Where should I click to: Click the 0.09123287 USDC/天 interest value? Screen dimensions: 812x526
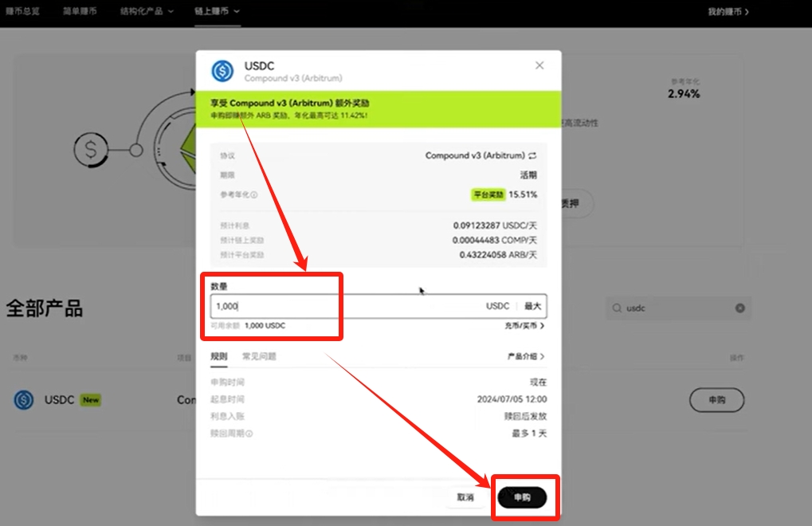click(x=495, y=226)
